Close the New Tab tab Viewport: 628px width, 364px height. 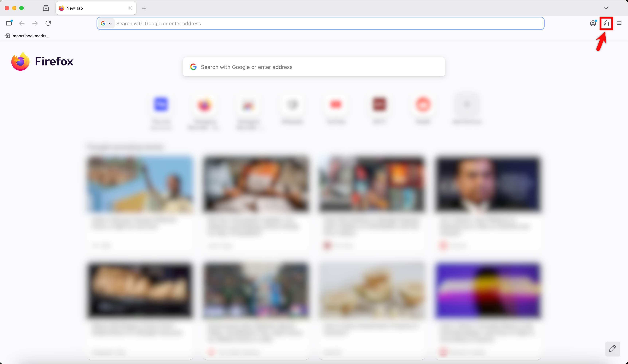[x=130, y=8]
